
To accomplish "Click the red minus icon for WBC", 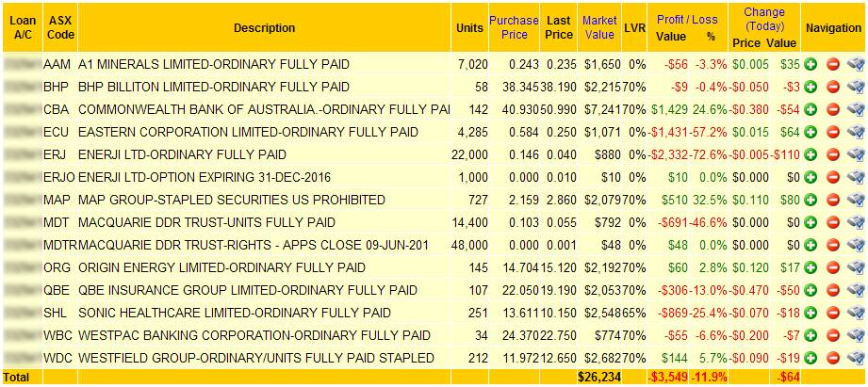I will (833, 335).
